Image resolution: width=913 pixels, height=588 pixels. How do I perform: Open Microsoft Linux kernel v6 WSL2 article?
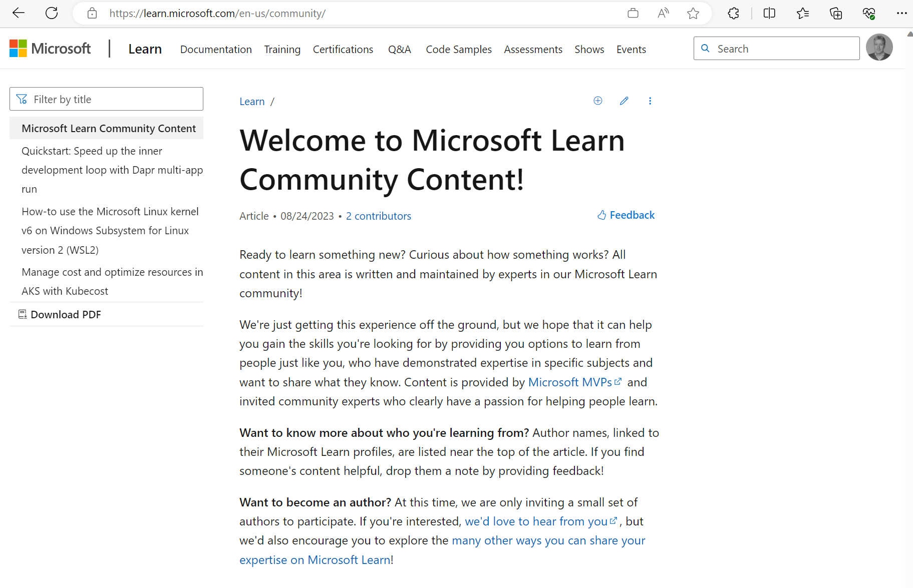[110, 231]
